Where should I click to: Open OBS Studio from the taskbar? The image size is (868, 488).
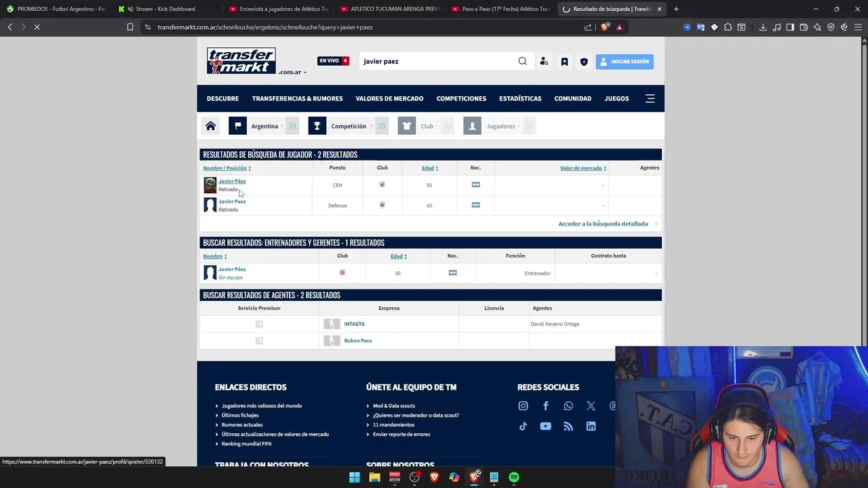pos(414,477)
